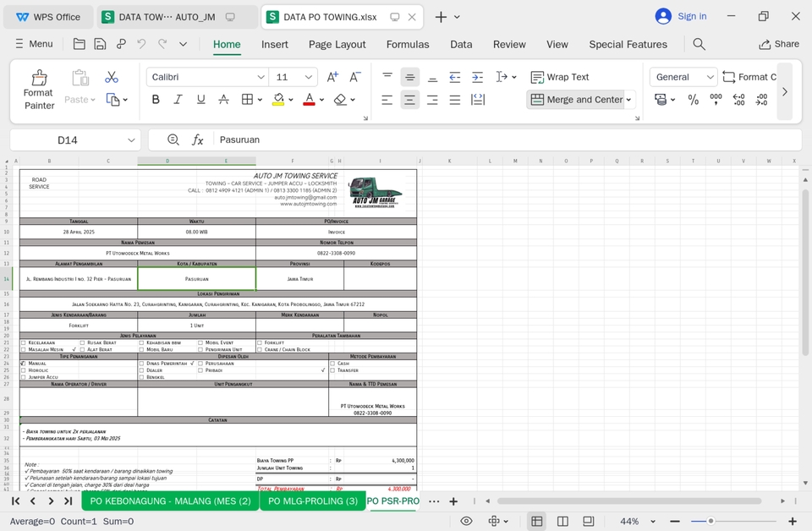Apply Strikethrough formatting

coord(223,100)
